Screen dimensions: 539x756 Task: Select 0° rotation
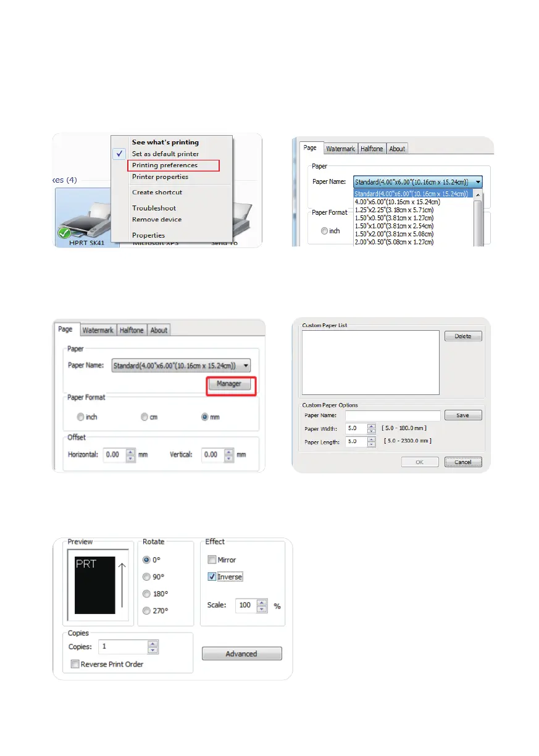146,560
